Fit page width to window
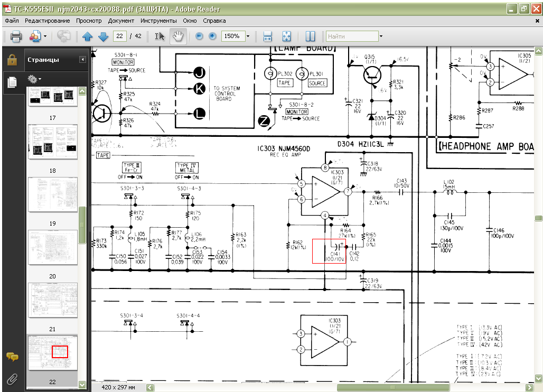The width and height of the screenshot is (543, 392). pyautogui.click(x=267, y=36)
